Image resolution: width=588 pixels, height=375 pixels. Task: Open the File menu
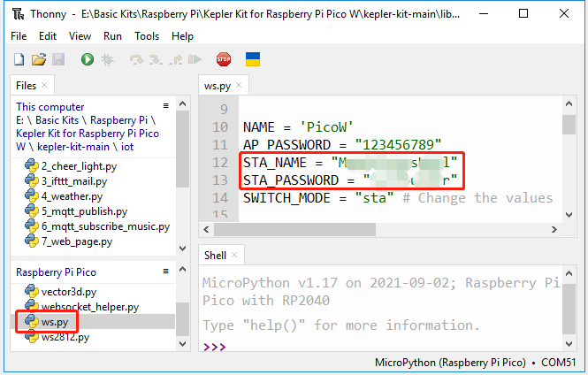[x=19, y=36]
